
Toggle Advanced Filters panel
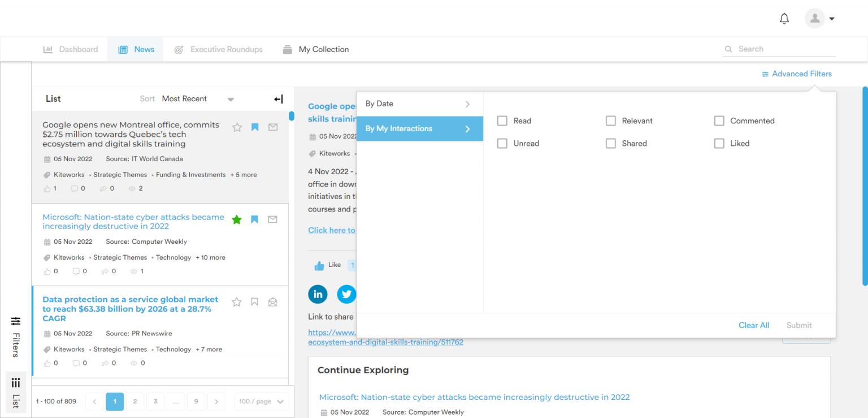797,74
